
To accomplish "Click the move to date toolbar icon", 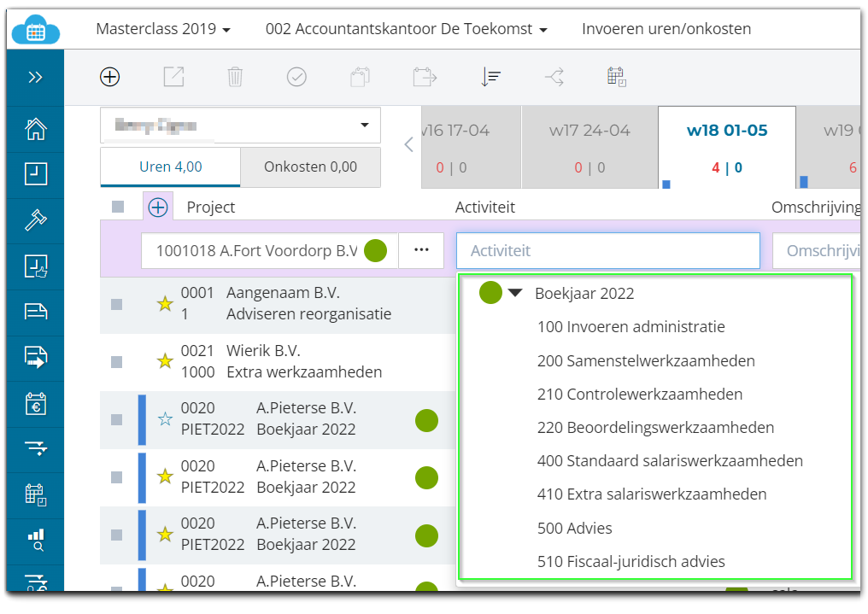I will [x=425, y=77].
